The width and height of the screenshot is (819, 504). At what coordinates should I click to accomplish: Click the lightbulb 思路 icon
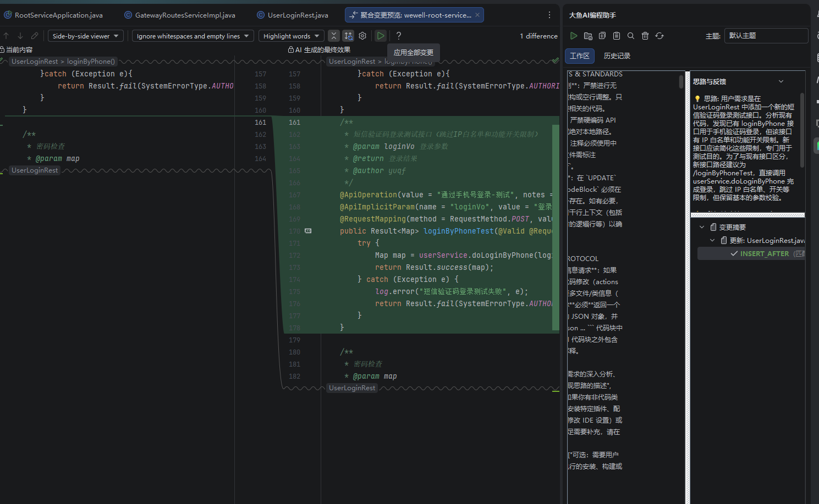[x=697, y=99]
